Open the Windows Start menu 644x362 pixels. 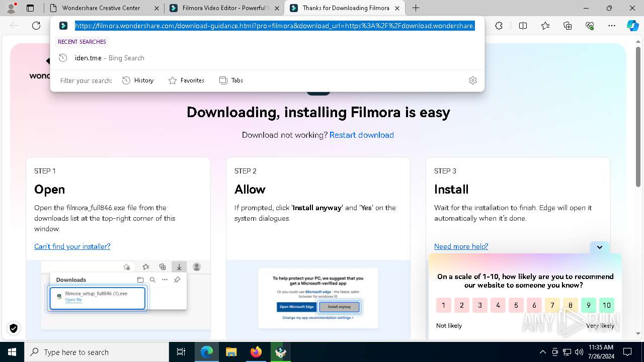point(12,352)
